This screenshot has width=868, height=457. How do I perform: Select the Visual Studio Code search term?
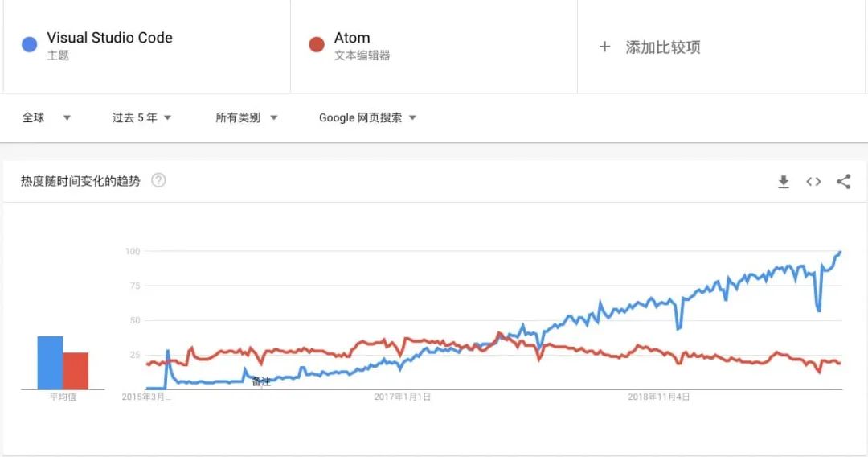109,38
